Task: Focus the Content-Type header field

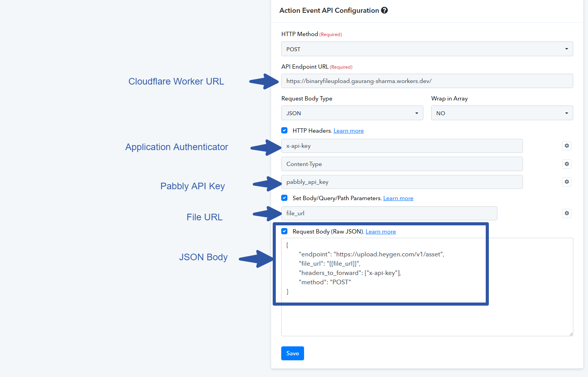Action: click(402, 164)
